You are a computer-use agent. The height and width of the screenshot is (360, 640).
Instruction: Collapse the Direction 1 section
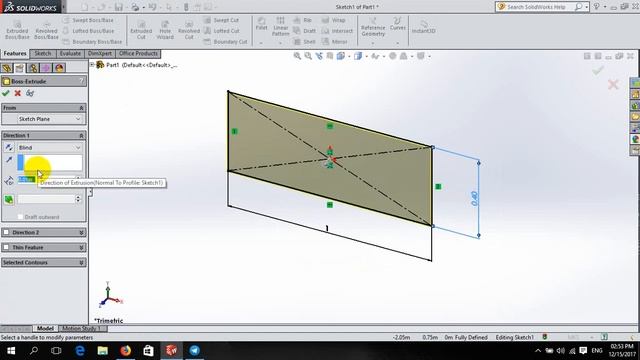[x=81, y=135]
